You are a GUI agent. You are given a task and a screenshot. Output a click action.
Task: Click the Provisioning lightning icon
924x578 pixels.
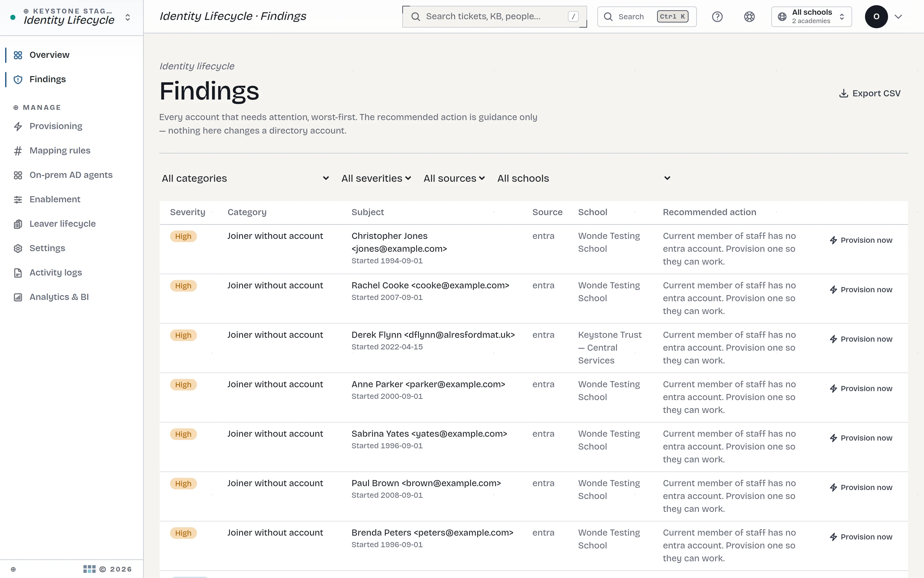[x=18, y=127]
